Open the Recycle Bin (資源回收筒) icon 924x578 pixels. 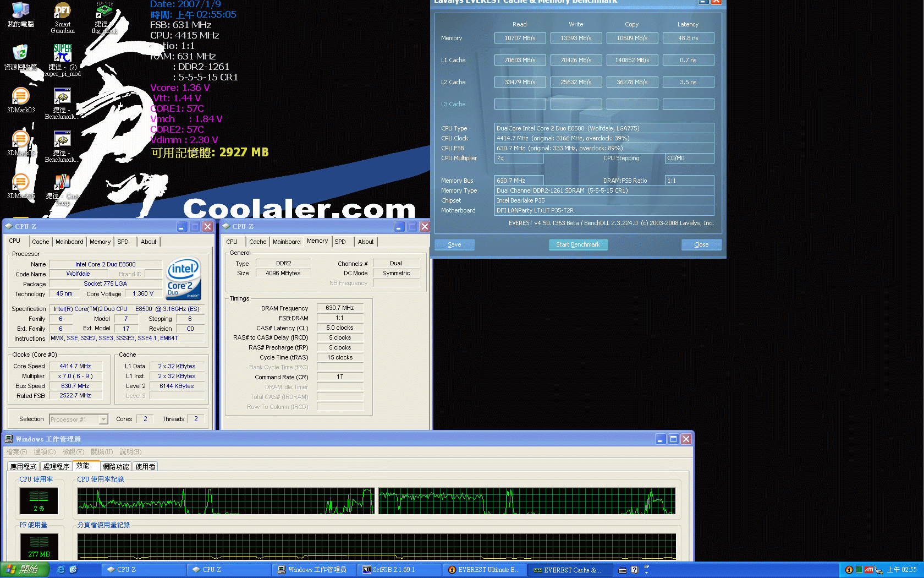[20, 57]
